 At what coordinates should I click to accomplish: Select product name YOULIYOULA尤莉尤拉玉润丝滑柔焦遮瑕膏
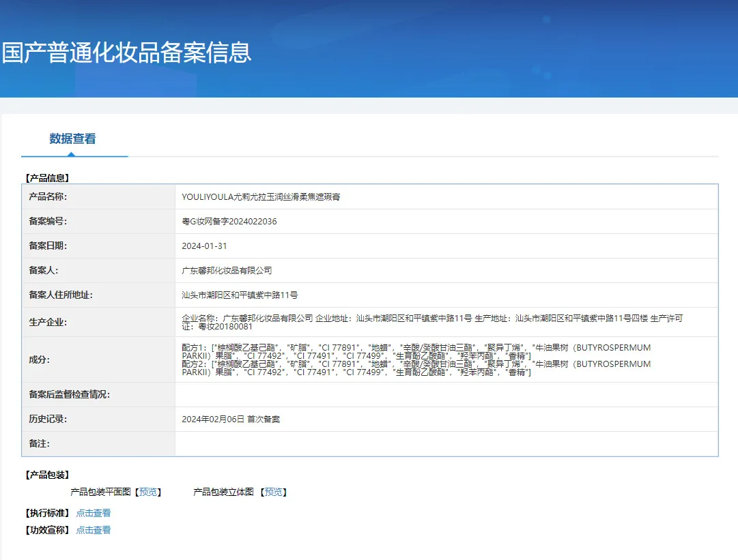[261, 197]
